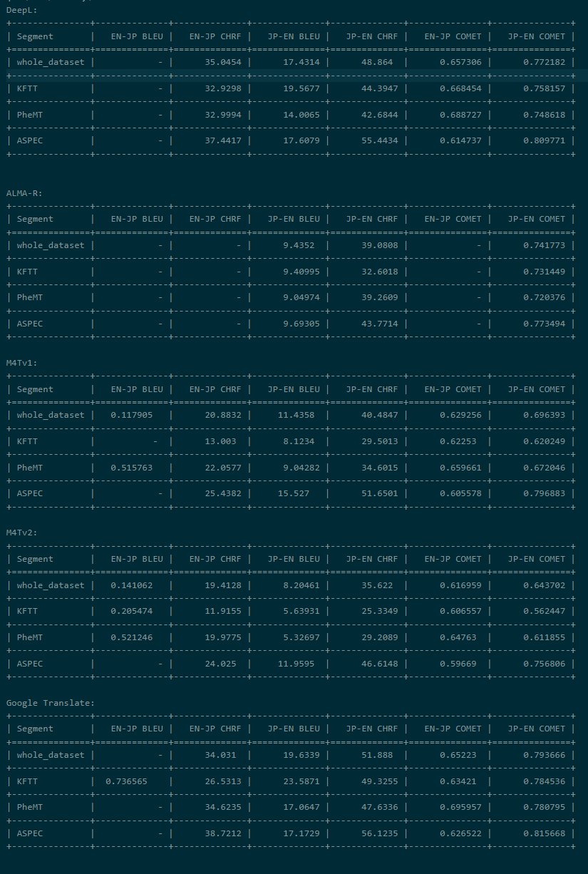
Task: Click COMET score 0.657306
Action: pyautogui.click(x=460, y=63)
